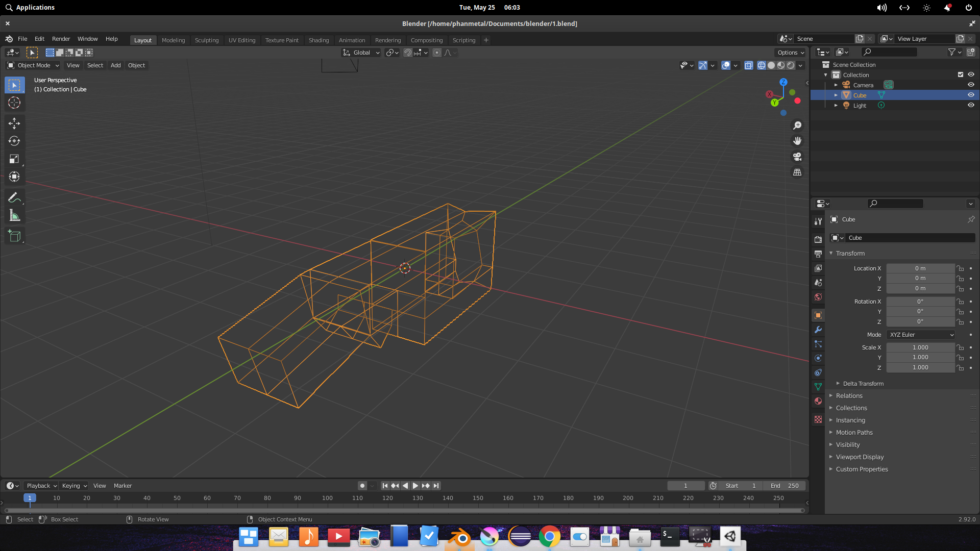Hide the Light object in the outliner
The height and width of the screenshot is (551, 980).
click(971, 105)
